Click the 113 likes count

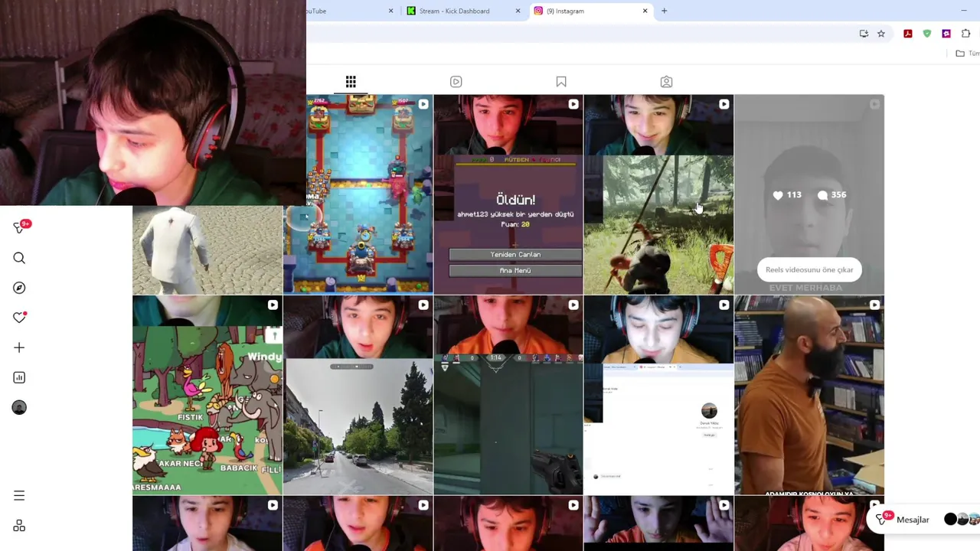[787, 195]
